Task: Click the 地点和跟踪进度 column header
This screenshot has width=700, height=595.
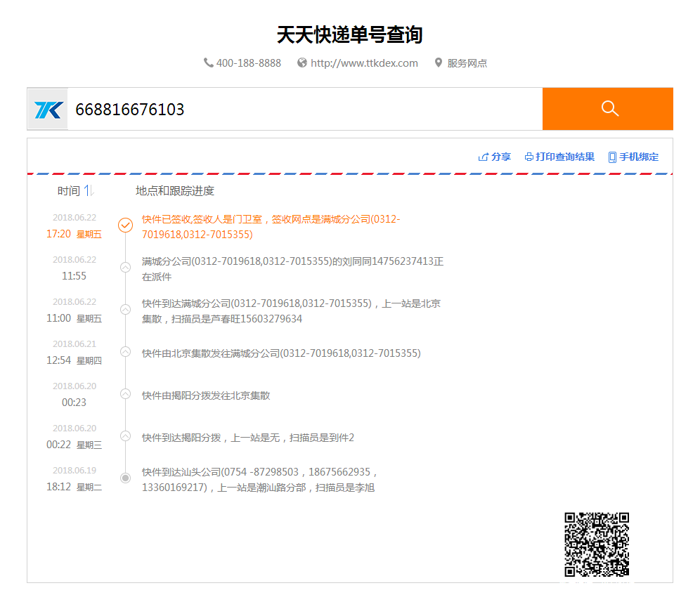Action: click(175, 191)
